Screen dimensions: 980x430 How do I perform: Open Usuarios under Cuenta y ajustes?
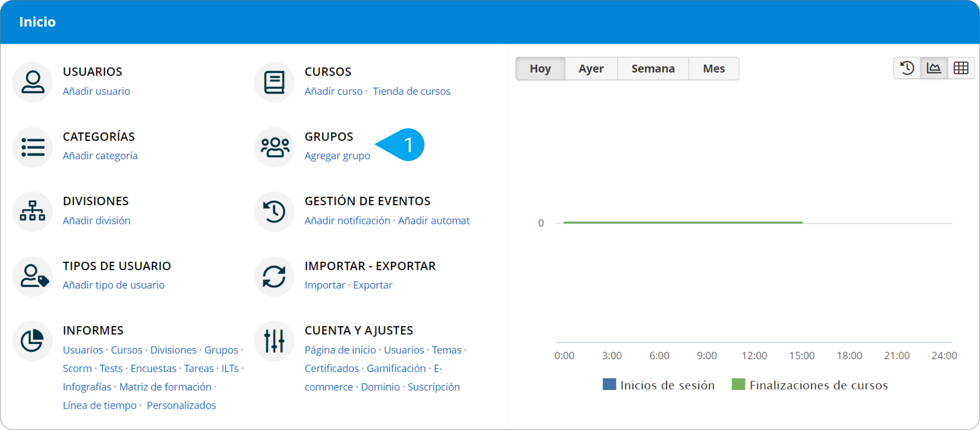(x=404, y=350)
